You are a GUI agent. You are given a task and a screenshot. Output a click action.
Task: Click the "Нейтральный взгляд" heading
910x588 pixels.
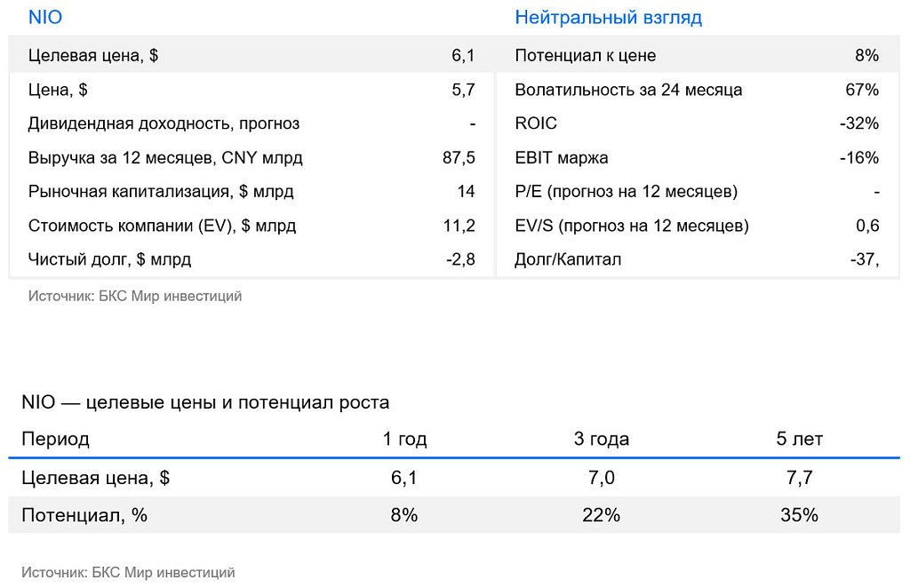(608, 18)
